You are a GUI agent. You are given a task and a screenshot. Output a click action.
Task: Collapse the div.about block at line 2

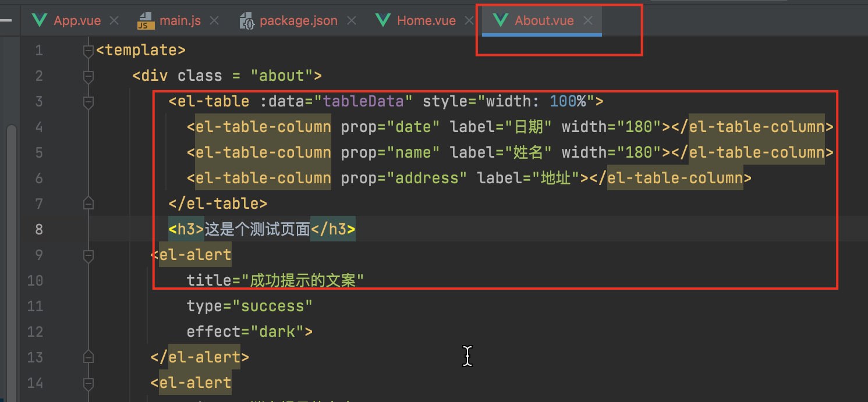[88, 76]
